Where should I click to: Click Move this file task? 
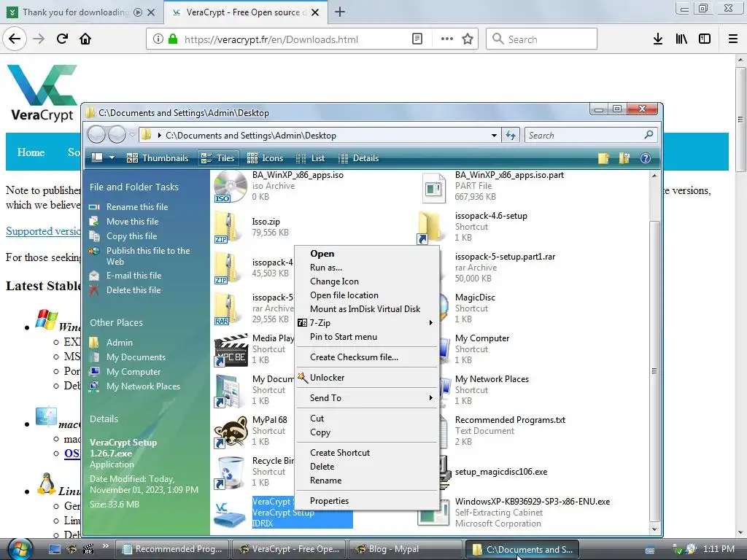point(133,222)
